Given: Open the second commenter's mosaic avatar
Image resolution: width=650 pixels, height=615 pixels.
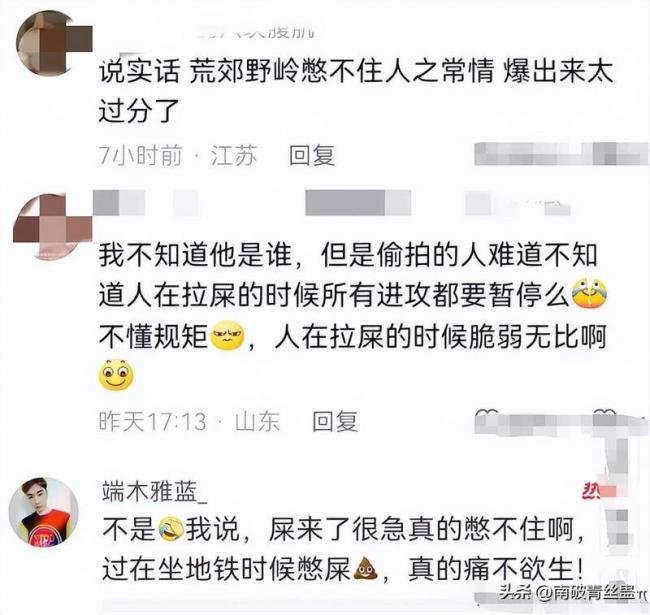Looking at the screenshot, I should pyautogui.click(x=53, y=226).
